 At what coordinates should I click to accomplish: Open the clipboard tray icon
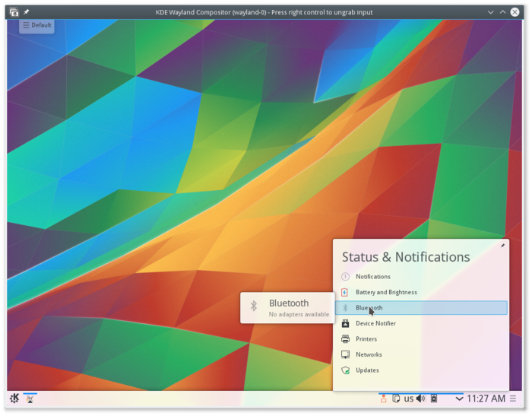coord(396,399)
